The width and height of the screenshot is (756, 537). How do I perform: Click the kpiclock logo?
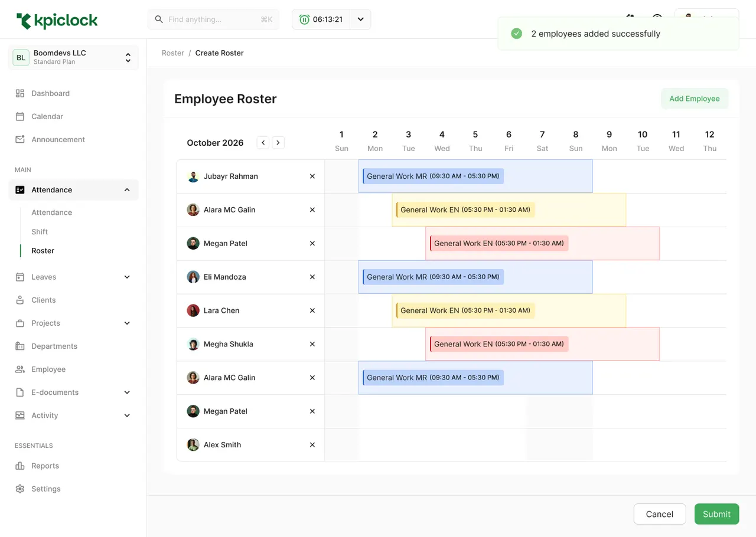[x=57, y=21]
